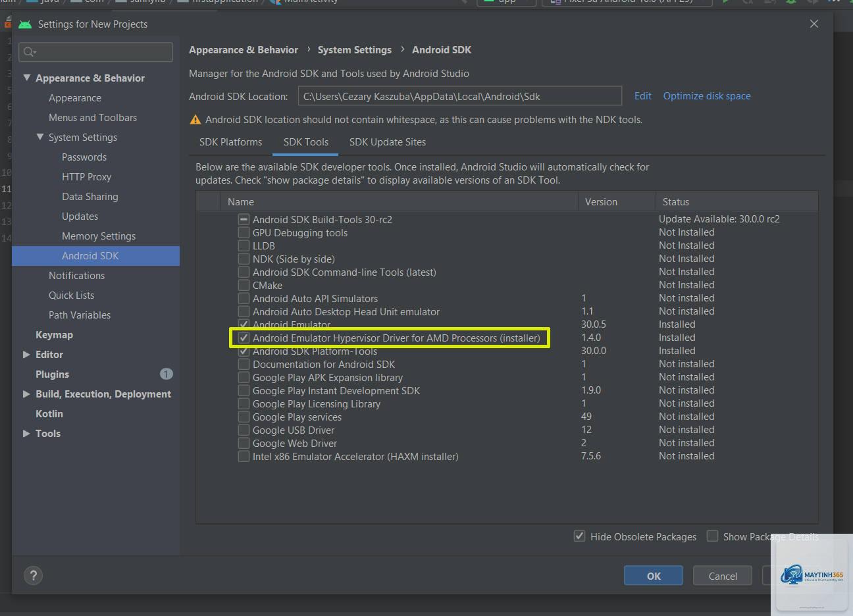
Task: Select Android Auto Desktop Head Unit emulator text
Action: [346, 311]
